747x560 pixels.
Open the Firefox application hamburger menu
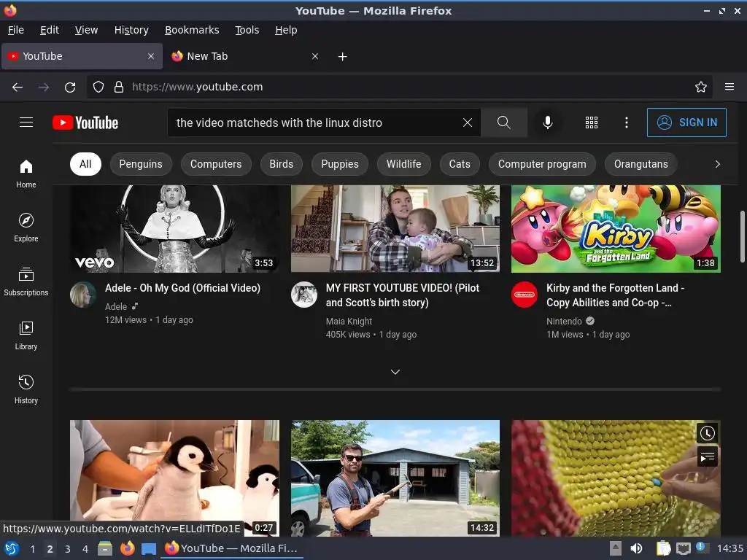[729, 87]
